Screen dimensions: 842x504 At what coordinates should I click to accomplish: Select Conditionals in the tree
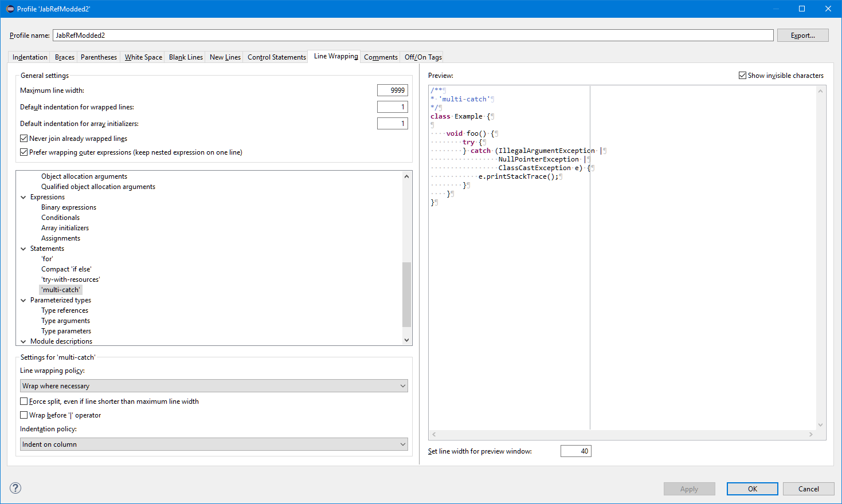tap(60, 218)
